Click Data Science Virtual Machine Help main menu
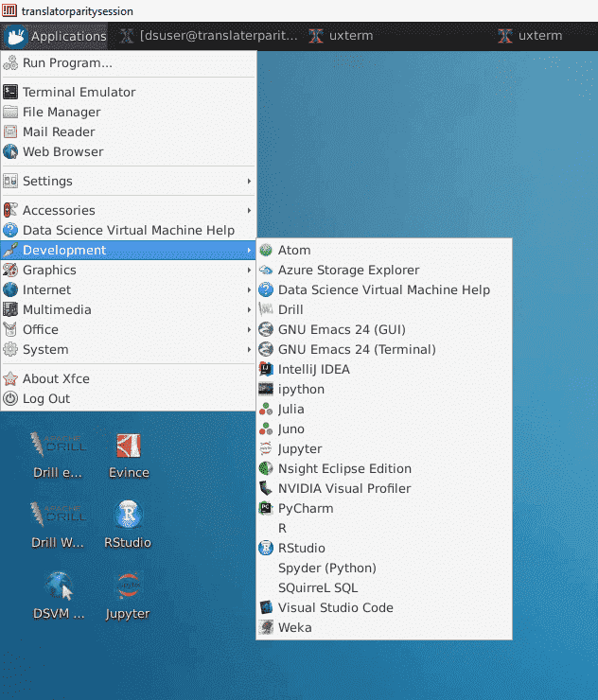The height and width of the screenshot is (700, 598). click(128, 230)
